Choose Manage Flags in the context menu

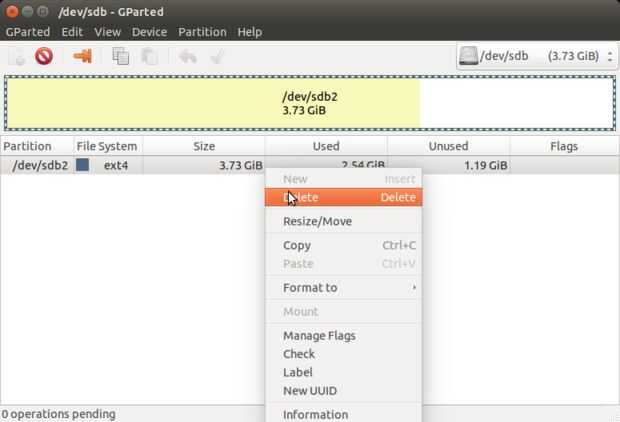[x=343, y=335]
